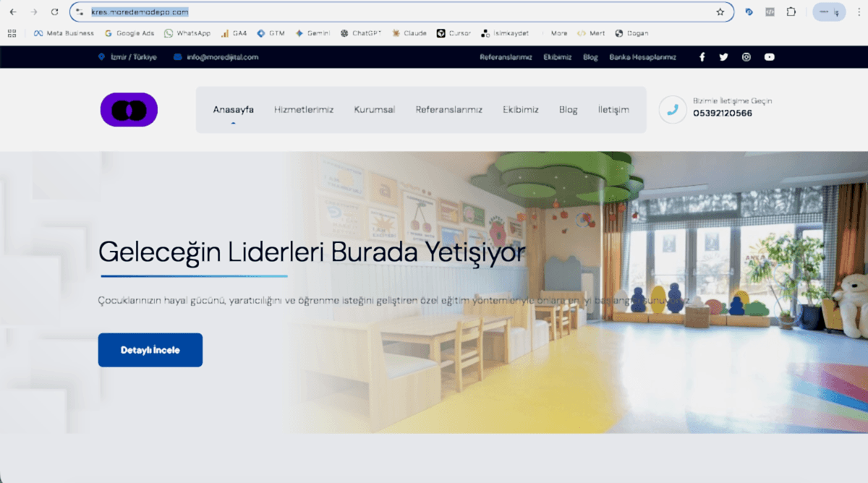The width and height of the screenshot is (868, 483).
Task: Expand the More bookmarks folder
Action: pyautogui.click(x=559, y=33)
